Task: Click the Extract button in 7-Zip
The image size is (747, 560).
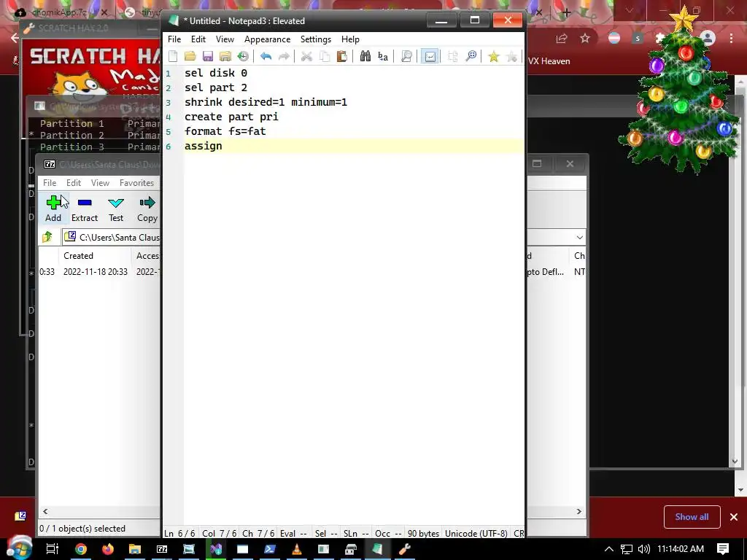Action: (85, 209)
